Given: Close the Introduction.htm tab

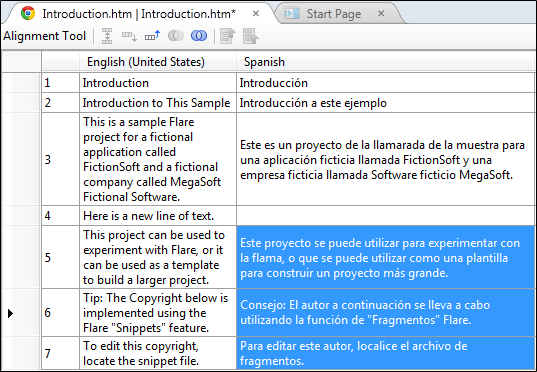Looking at the screenshot, I should click(x=256, y=14).
